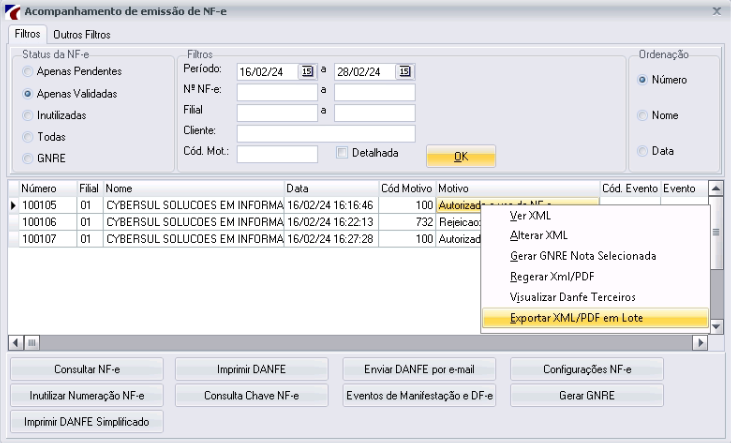Sort by Nome radio option

642,115
